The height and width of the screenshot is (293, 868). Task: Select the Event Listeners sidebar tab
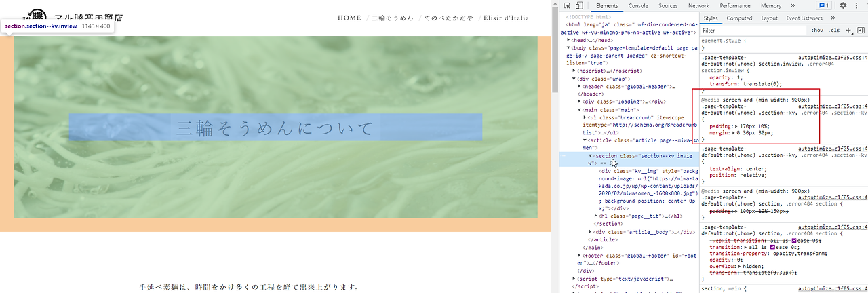tap(804, 18)
